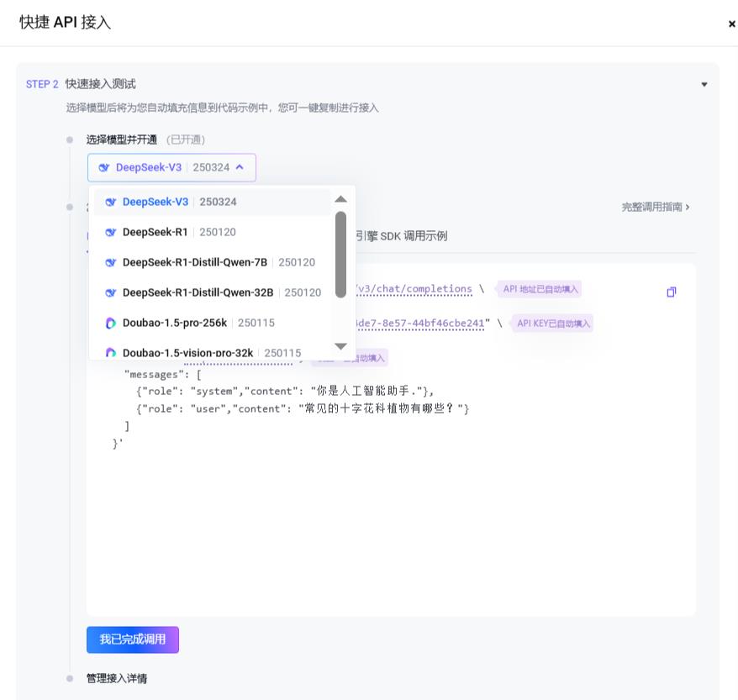Switch to the 引擎 SDK 调用示例 tab

[401, 236]
